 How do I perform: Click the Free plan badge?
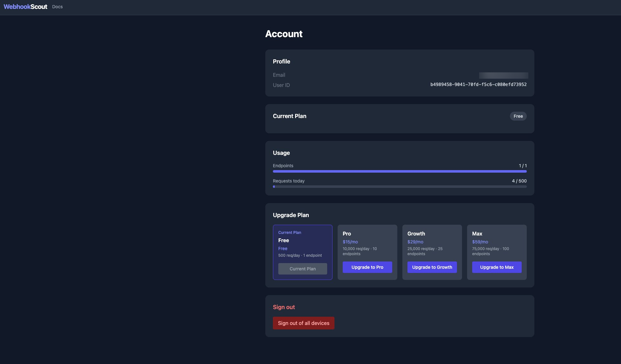[x=518, y=116]
